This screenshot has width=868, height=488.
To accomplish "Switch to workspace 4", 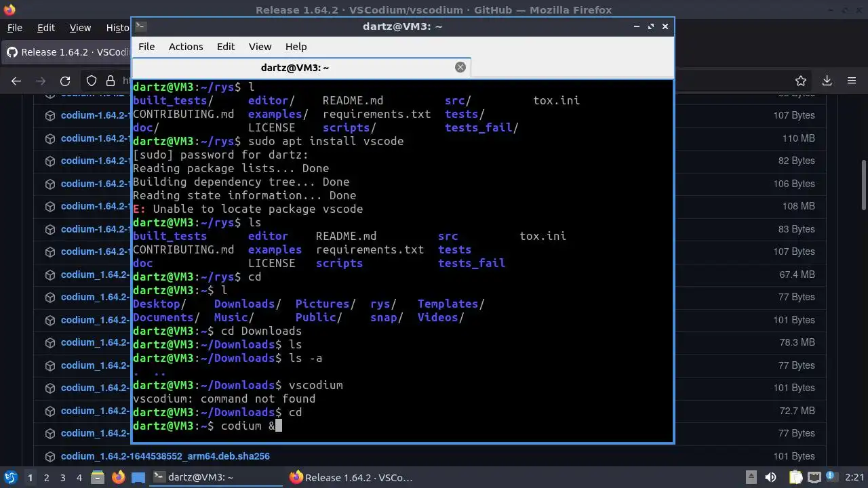I will coord(79,477).
